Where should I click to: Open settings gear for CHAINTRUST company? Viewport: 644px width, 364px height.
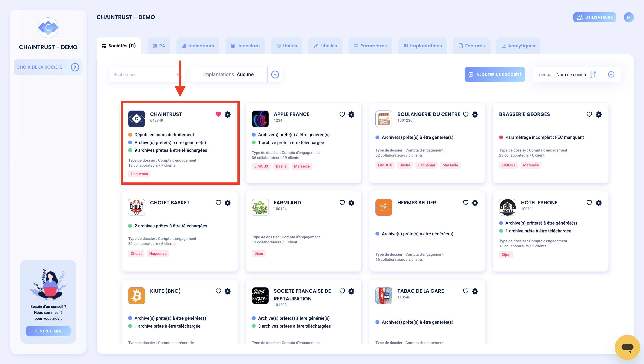(228, 114)
